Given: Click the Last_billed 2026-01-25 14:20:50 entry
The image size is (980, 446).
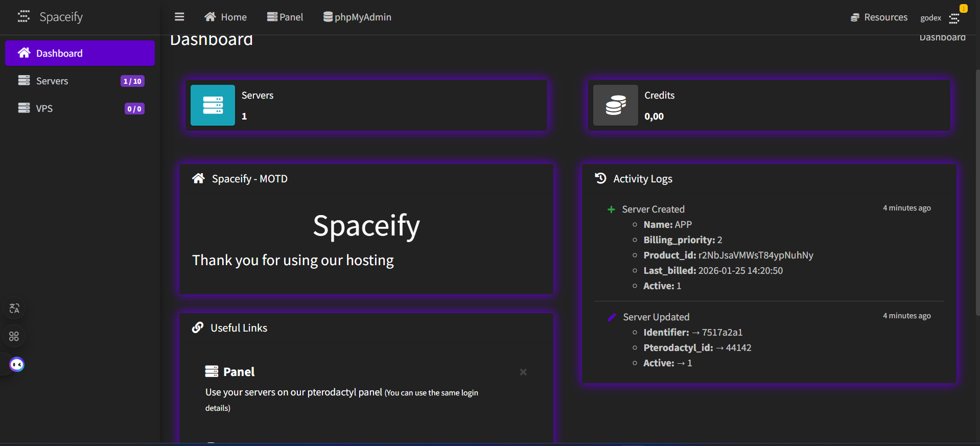Looking at the screenshot, I should coord(713,270).
